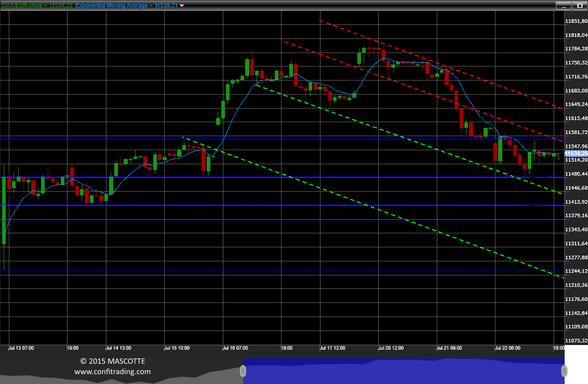
Task: Click the 11547,96 price axis label
Action: [x=576, y=146]
